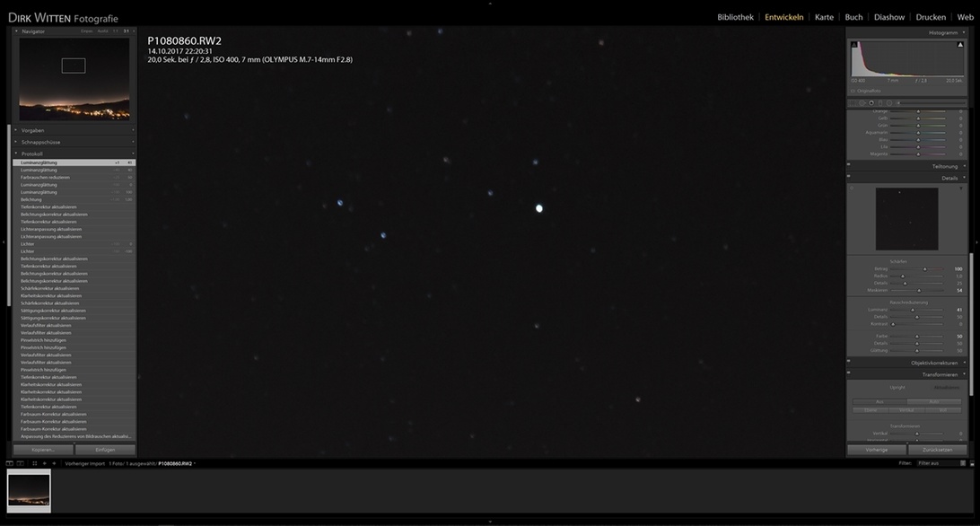This screenshot has height=526, width=980.
Task: Toggle the Details panel on/off switch
Action: [849, 178]
